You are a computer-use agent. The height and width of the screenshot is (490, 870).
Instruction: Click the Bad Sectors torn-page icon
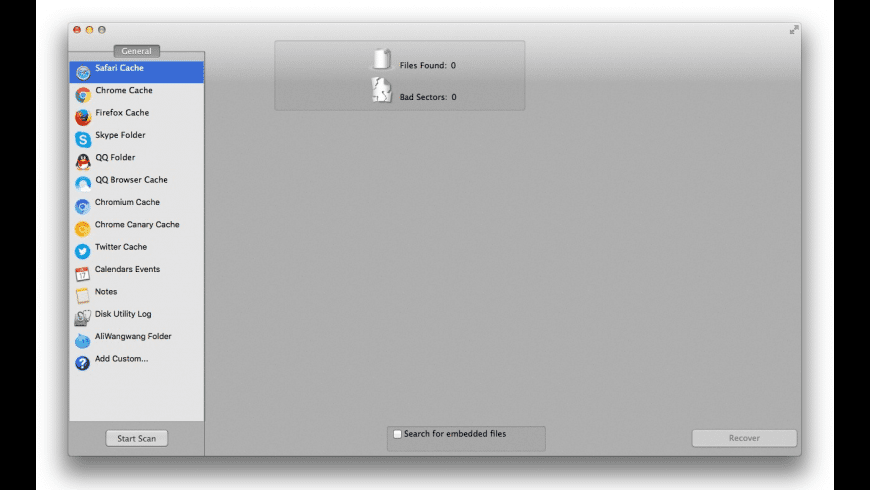click(x=382, y=90)
